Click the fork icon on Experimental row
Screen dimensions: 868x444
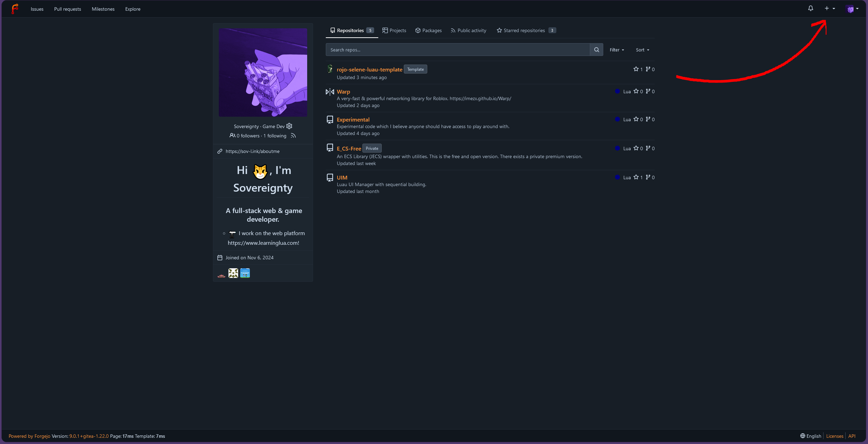click(648, 119)
